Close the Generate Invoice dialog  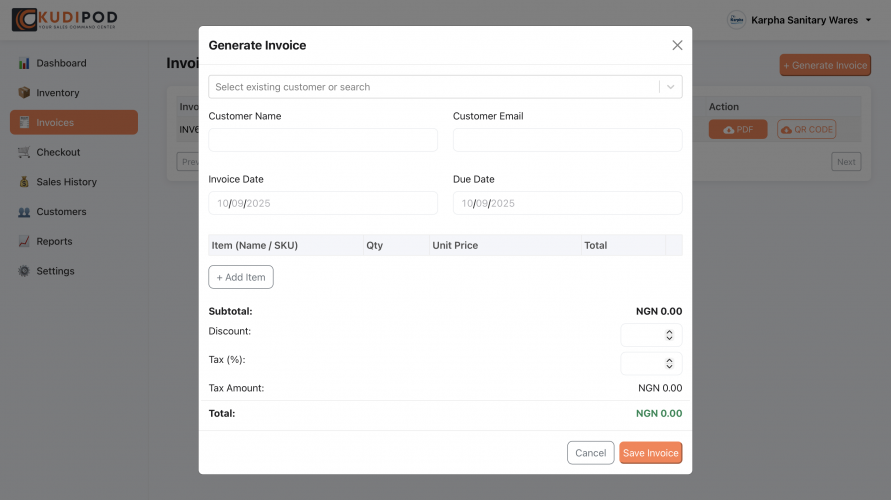[x=677, y=45]
